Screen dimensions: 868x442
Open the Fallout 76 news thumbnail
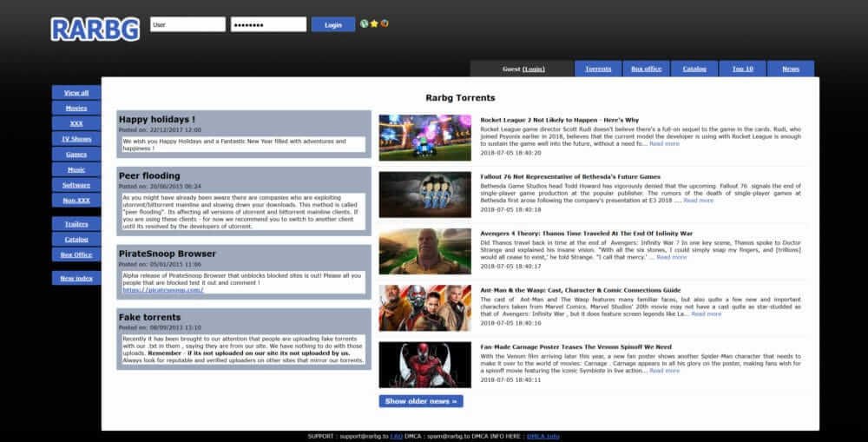point(424,195)
